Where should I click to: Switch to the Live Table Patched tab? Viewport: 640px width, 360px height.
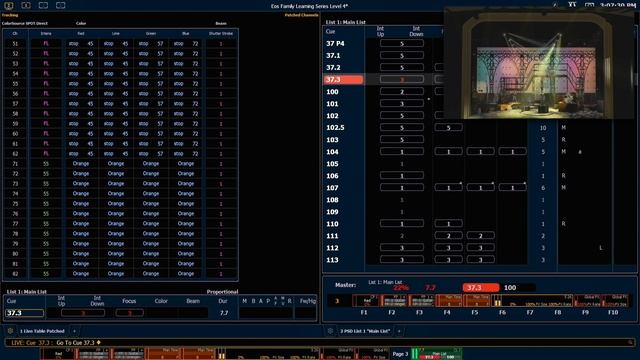coord(42,331)
